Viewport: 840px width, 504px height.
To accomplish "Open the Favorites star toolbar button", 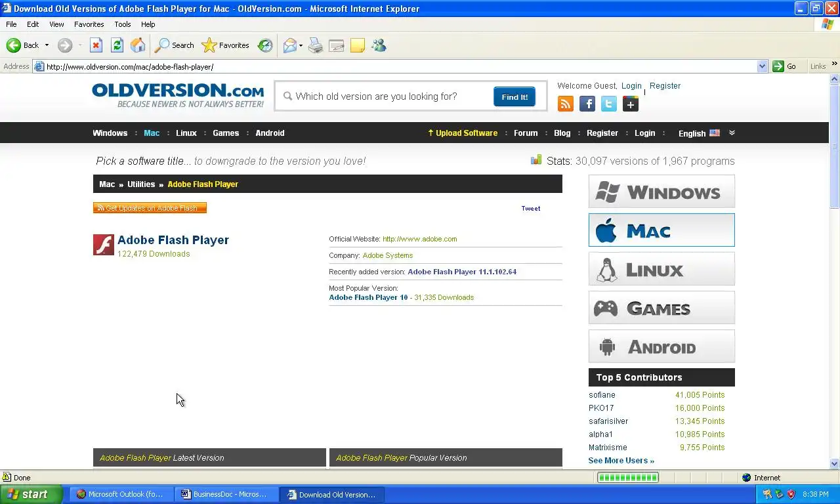I will click(x=226, y=45).
